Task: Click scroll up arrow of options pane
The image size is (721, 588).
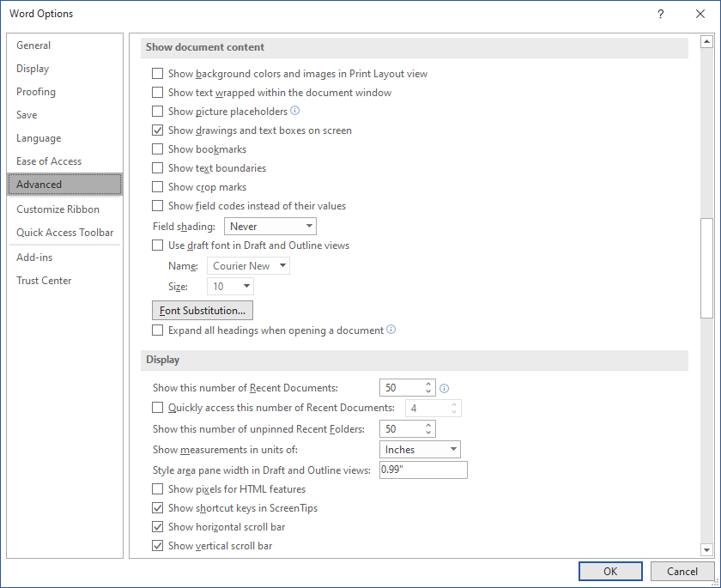Action: tap(706, 42)
